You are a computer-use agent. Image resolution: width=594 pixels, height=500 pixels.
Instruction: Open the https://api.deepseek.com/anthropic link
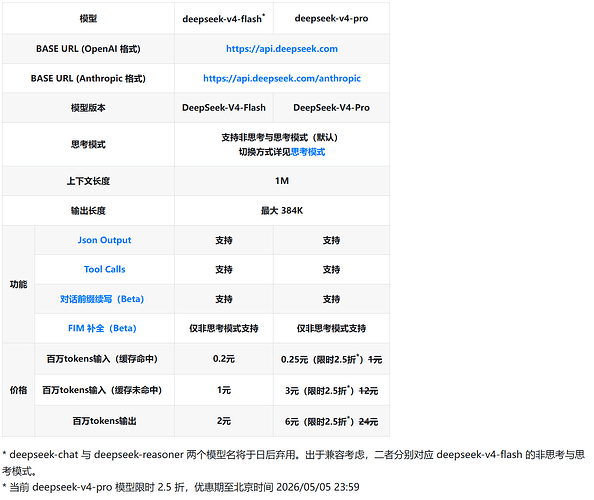click(x=282, y=78)
